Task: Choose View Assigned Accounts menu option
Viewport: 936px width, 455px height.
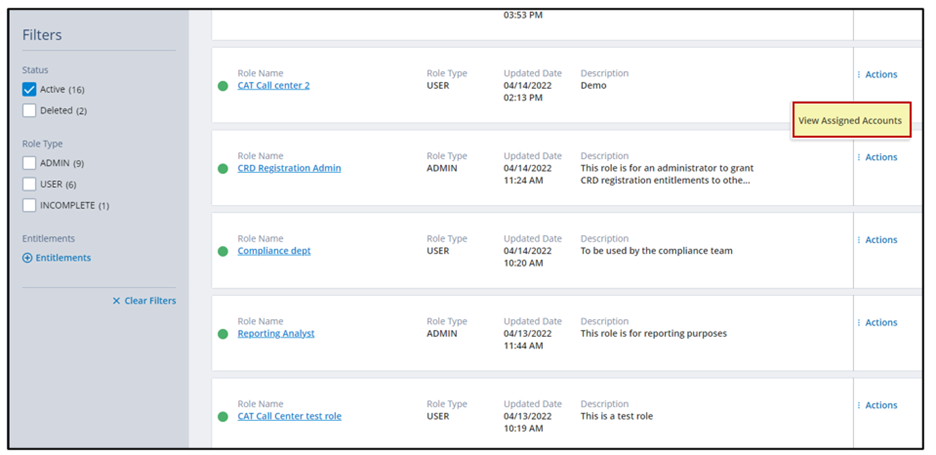Action: (x=850, y=121)
